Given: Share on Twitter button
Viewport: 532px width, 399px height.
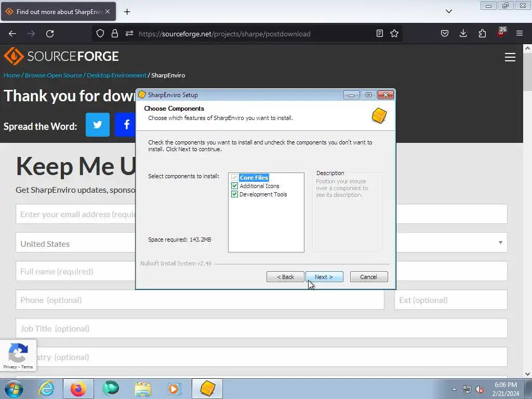Looking at the screenshot, I should 97,125.
